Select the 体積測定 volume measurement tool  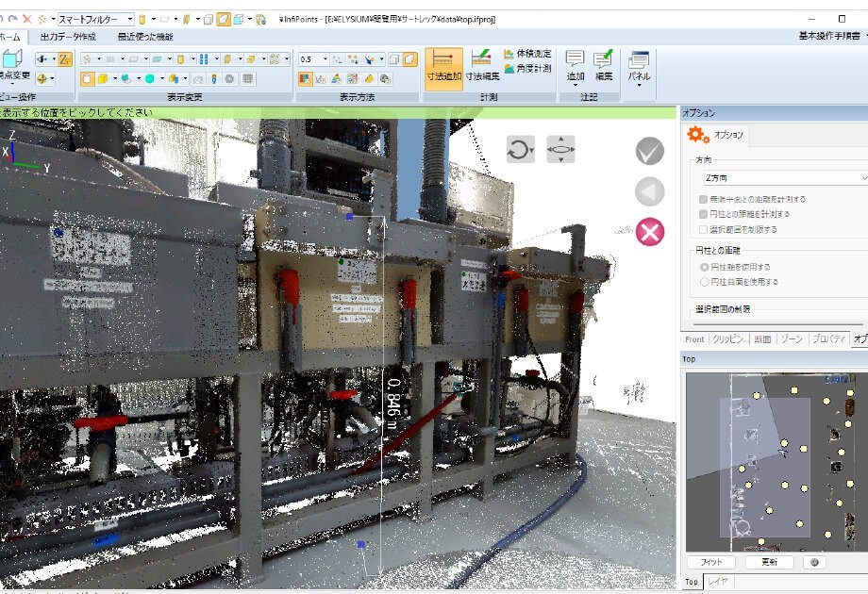pos(528,54)
